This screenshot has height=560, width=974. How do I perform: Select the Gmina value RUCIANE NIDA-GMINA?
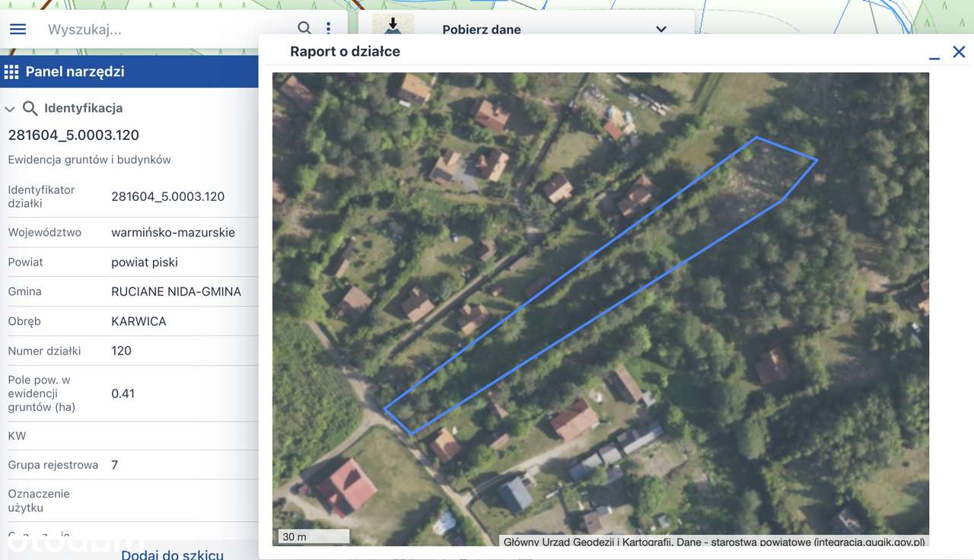pyautogui.click(x=177, y=291)
